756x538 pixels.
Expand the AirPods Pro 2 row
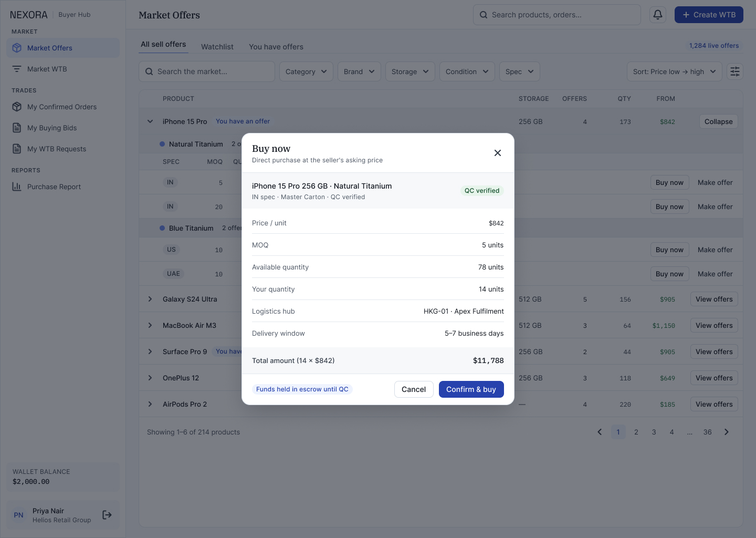150,404
